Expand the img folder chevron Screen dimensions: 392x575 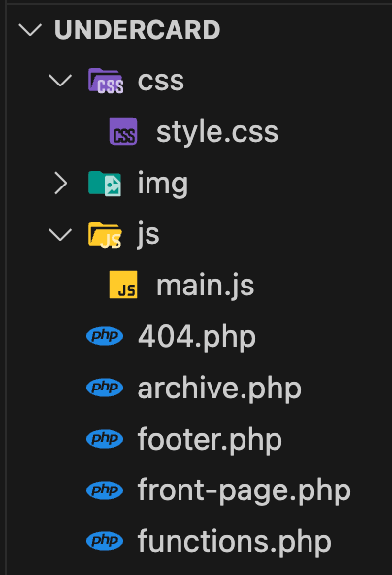pos(61,183)
